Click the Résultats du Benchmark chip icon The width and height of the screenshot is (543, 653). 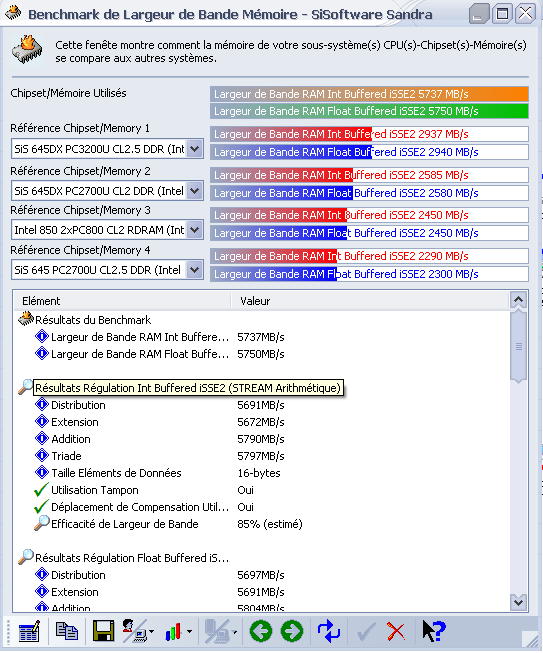26,319
